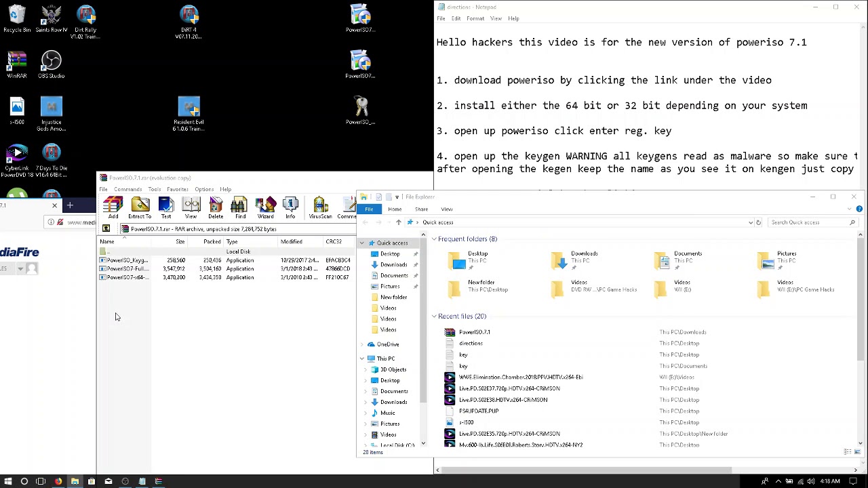This screenshot has height=488, width=868.
Task: Open Documents folder in Frequent folders
Action: [x=684, y=260]
